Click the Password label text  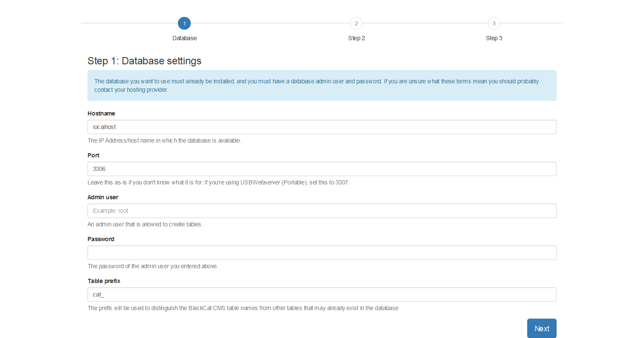pyautogui.click(x=101, y=239)
